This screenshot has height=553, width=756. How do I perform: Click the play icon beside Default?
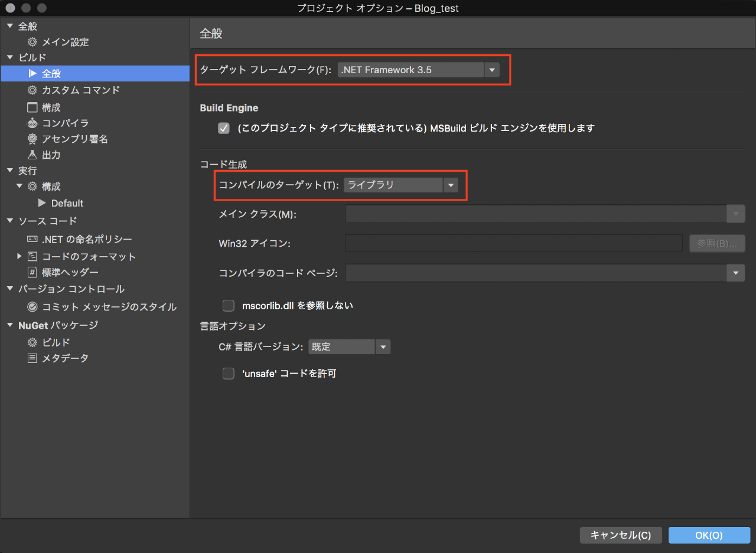pyautogui.click(x=42, y=203)
